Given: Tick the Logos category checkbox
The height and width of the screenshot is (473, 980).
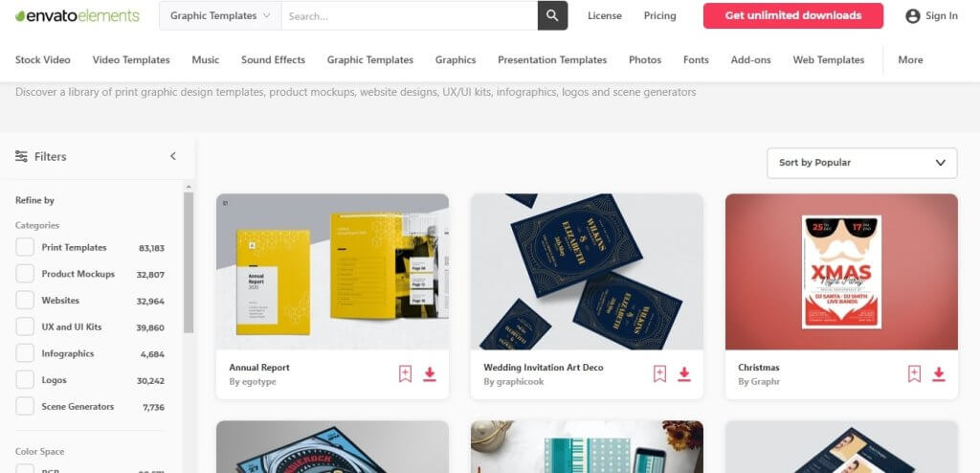Looking at the screenshot, I should tap(25, 380).
